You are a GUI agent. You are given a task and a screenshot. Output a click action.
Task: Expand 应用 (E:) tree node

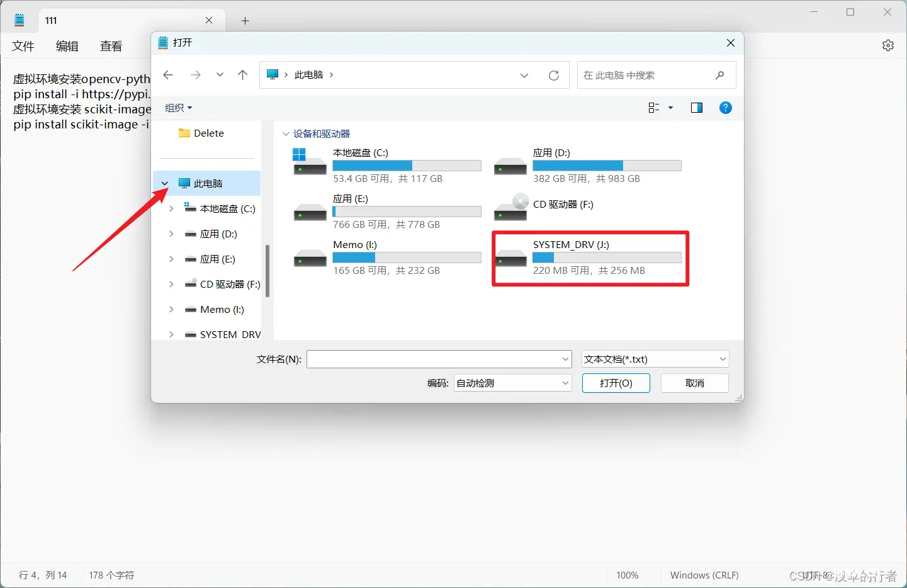point(171,259)
